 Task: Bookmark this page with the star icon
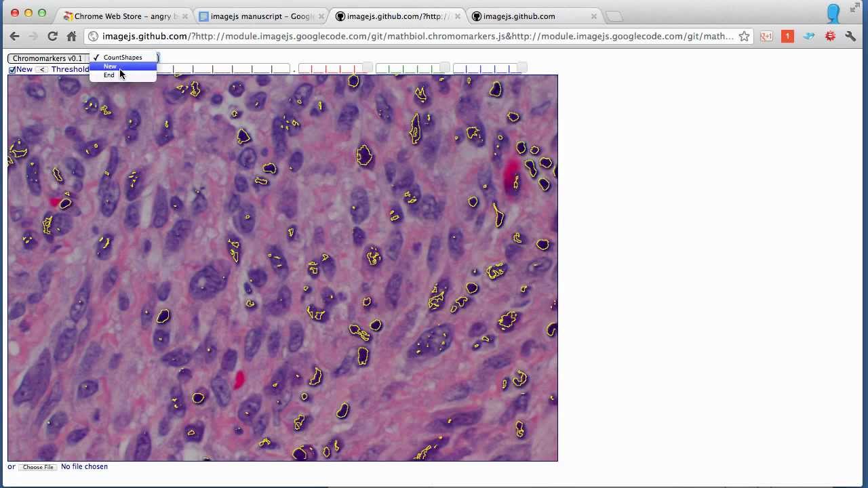coord(744,37)
